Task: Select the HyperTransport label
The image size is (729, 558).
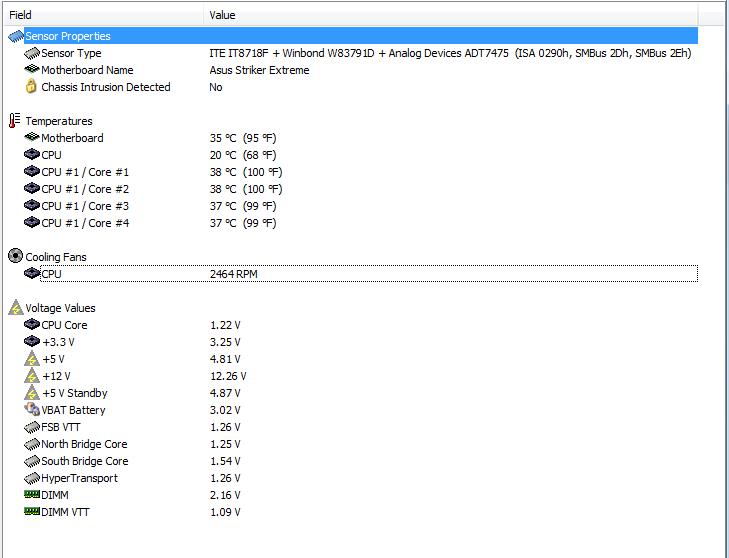Action: pos(80,478)
